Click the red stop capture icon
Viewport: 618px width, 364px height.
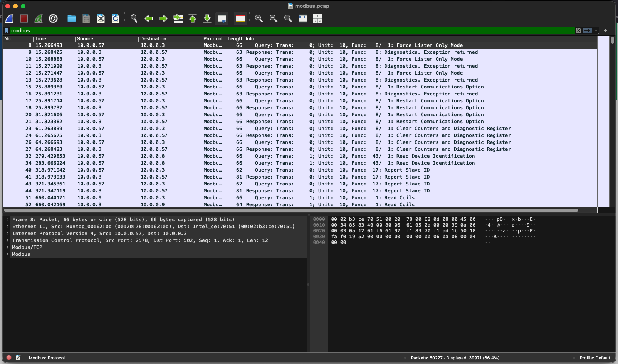click(x=24, y=18)
